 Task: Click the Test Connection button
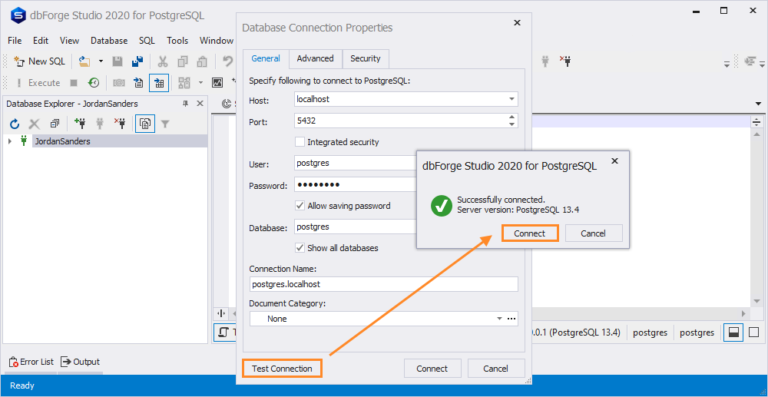(282, 369)
